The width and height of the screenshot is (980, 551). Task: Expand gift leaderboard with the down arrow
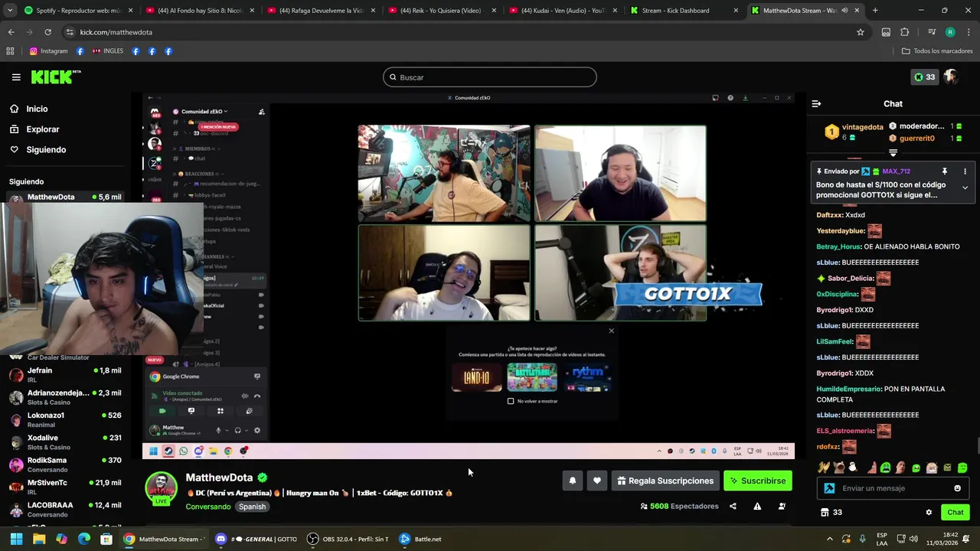893,153
